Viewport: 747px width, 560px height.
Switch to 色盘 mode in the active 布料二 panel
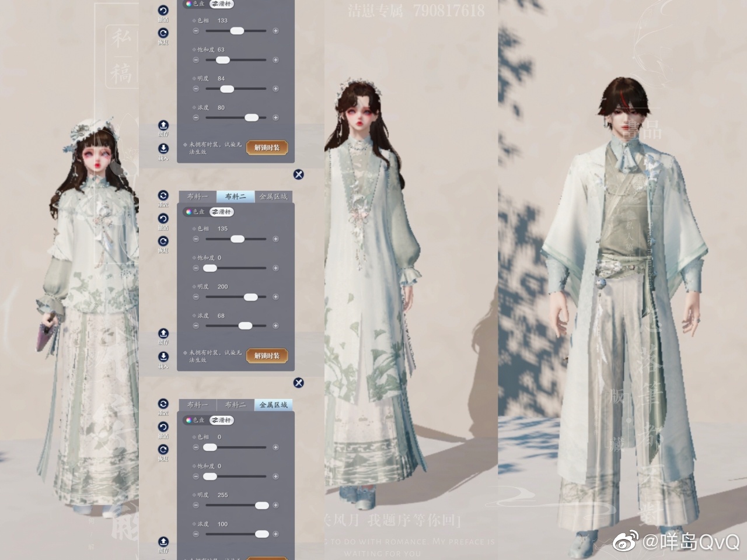click(x=196, y=212)
